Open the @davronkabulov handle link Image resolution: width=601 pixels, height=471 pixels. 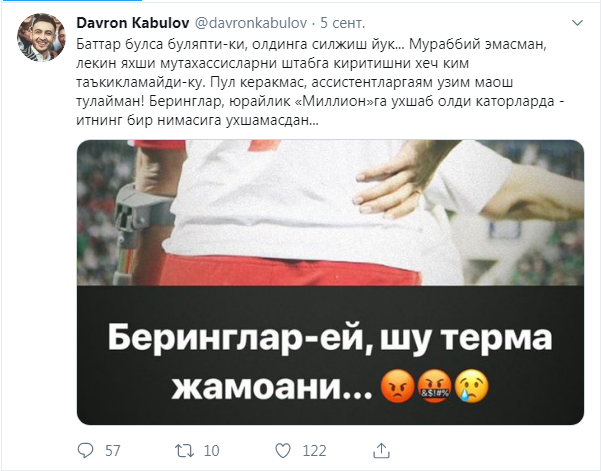tap(251, 23)
